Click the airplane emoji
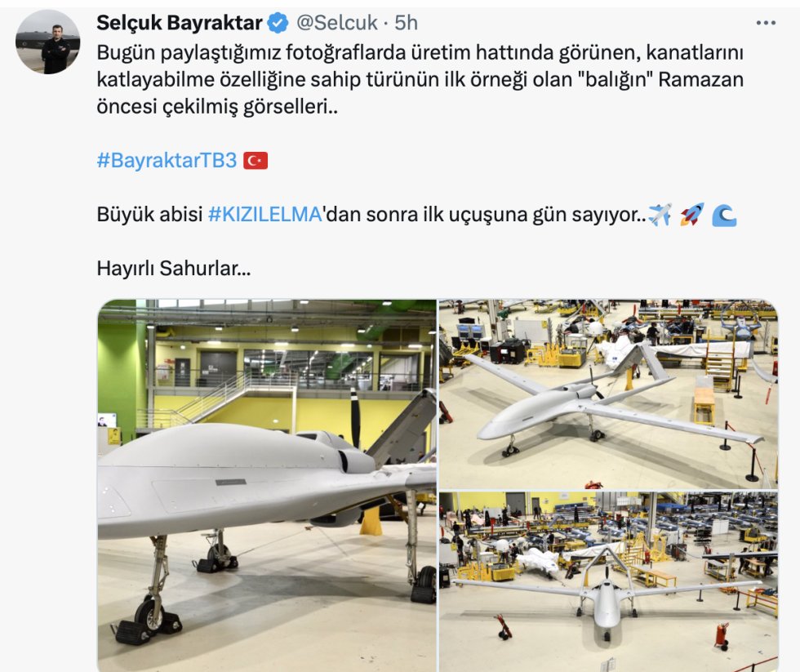 (x=660, y=214)
